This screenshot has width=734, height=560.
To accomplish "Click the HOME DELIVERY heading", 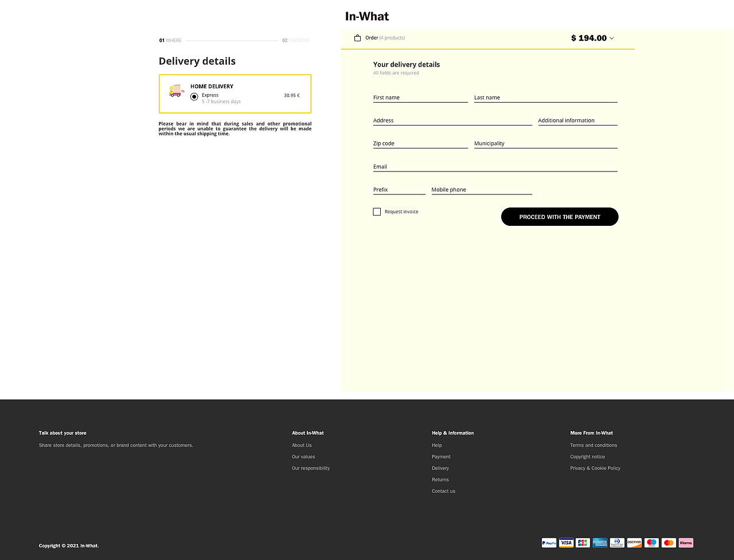I will click(x=212, y=87).
